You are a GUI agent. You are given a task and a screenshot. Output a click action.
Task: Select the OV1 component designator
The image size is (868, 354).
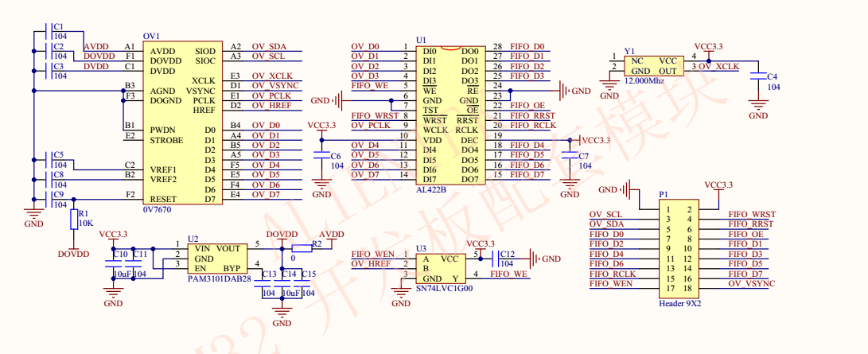(151, 36)
